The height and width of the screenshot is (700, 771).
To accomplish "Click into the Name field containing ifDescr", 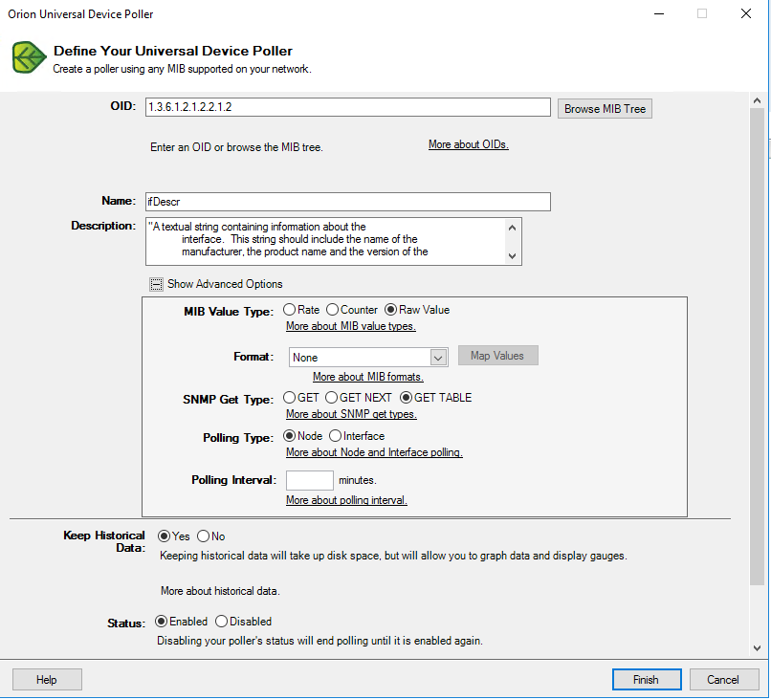I will tap(347, 202).
